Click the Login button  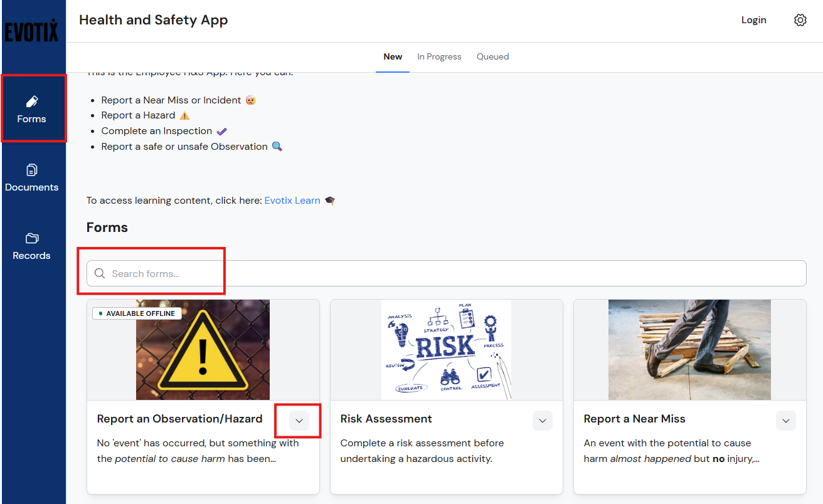(x=753, y=20)
